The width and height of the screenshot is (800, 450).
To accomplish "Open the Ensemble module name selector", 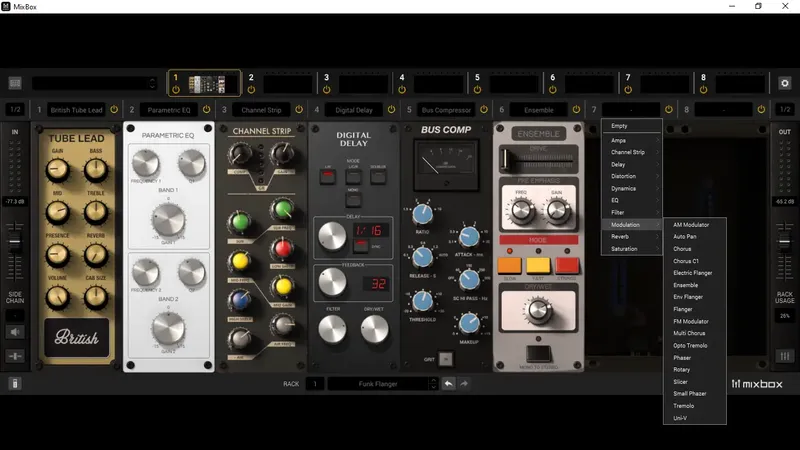I will pyautogui.click(x=538, y=110).
